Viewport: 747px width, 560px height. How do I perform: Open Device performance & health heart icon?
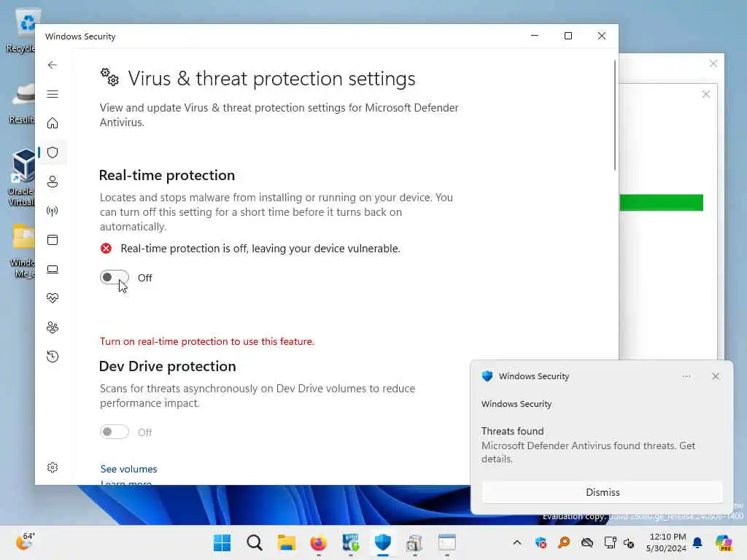point(53,298)
